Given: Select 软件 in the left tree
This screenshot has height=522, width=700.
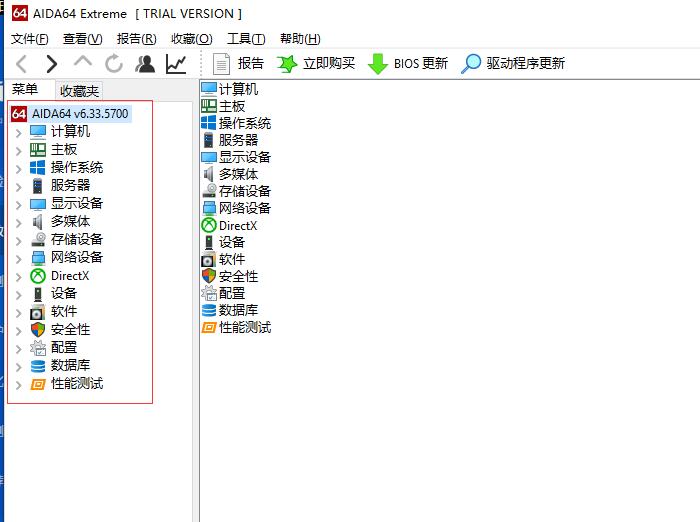Looking at the screenshot, I should tap(63, 311).
